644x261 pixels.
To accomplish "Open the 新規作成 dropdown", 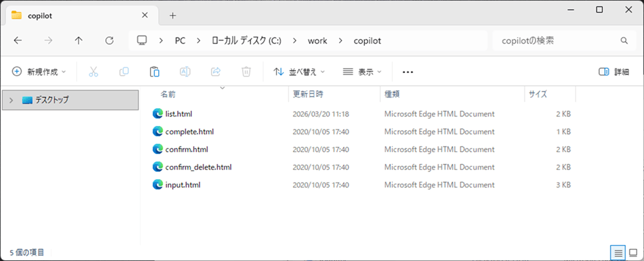I will pos(39,72).
